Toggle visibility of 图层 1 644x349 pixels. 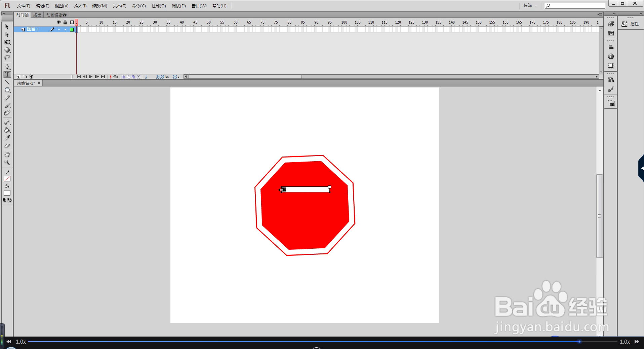pyautogui.click(x=59, y=29)
